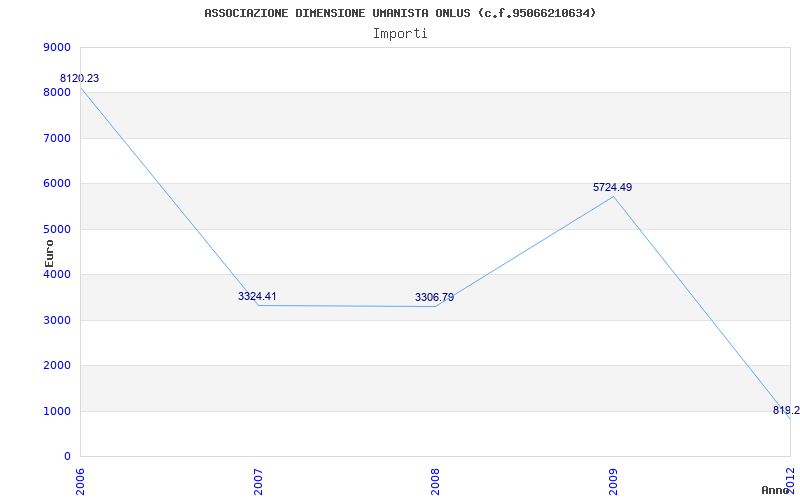Select the 3324.41 data label
The height and width of the screenshot is (500, 800).
pyautogui.click(x=257, y=296)
